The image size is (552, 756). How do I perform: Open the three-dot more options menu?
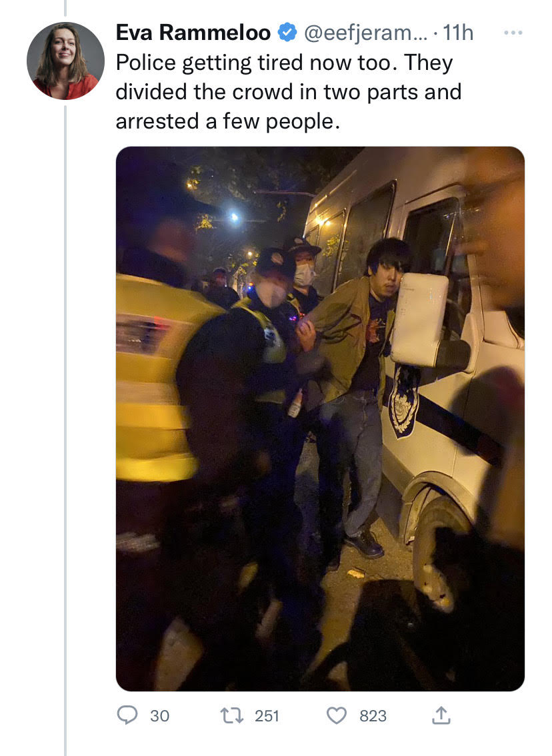[513, 33]
